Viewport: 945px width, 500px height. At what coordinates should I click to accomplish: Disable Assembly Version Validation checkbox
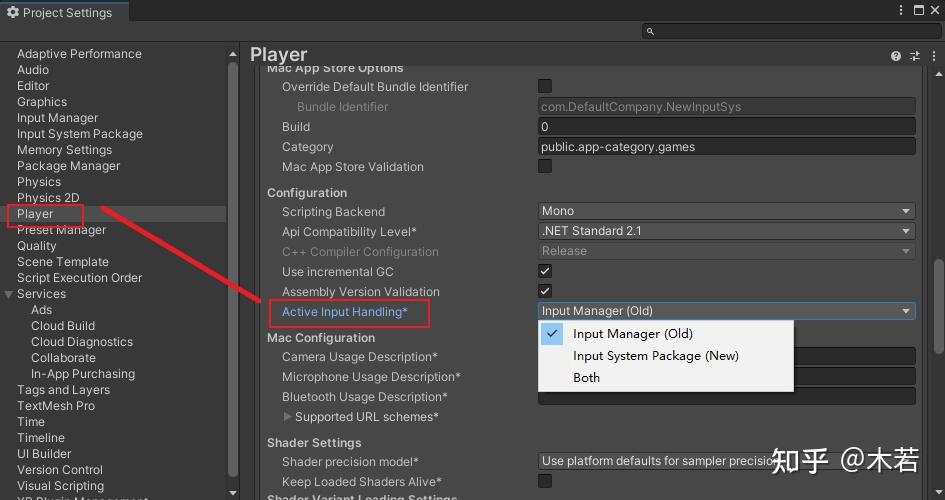point(545,291)
